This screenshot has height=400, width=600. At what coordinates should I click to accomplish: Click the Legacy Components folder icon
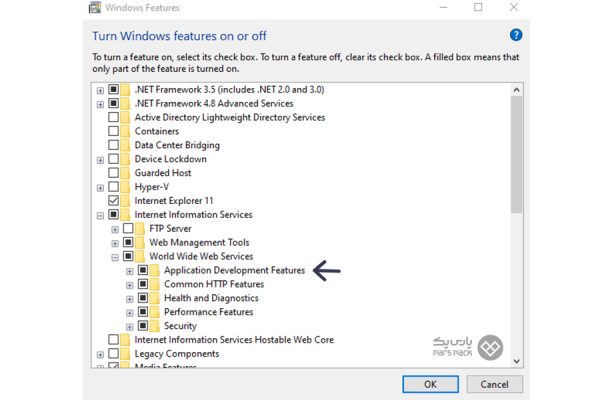pos(126,354)
